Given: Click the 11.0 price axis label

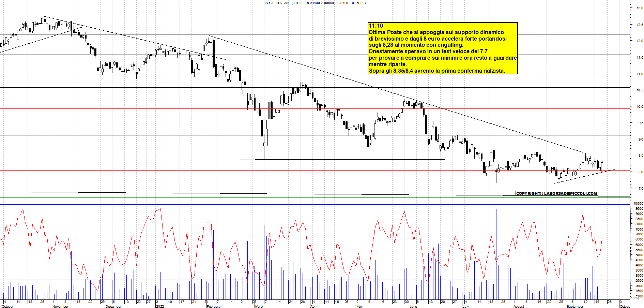Looking at the screenshot, I should [x=640, y=74].
